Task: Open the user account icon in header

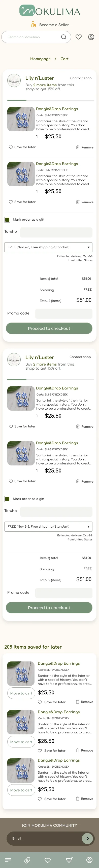Action: click(91, 37)
